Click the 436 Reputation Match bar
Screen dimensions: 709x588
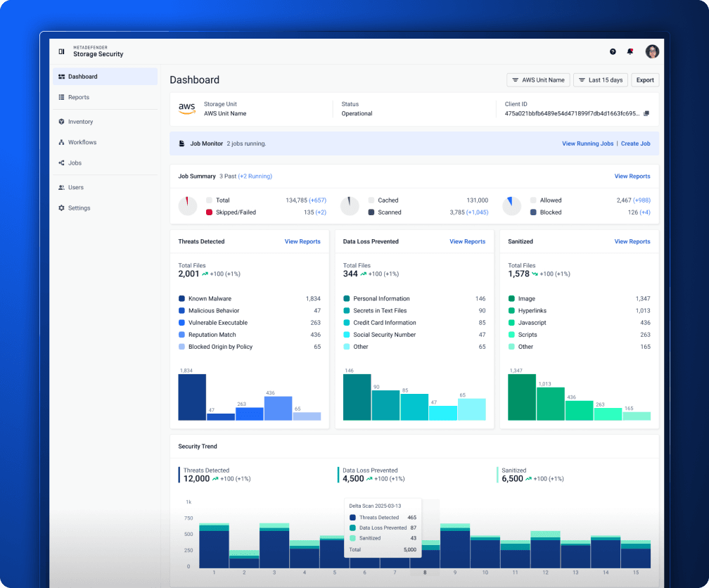coord(278,409)
